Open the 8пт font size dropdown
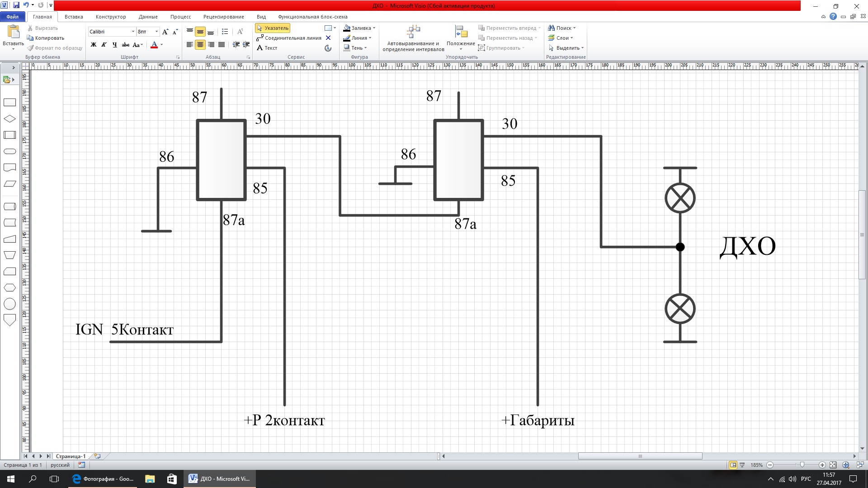 [x=156, y=32]
